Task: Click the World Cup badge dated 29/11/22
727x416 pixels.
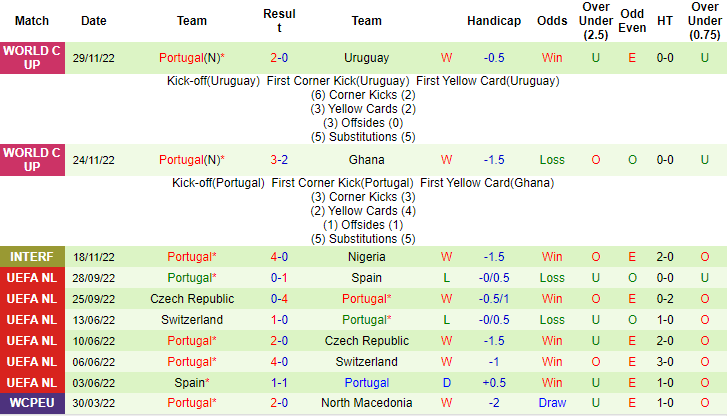Action: pos(32,58)
